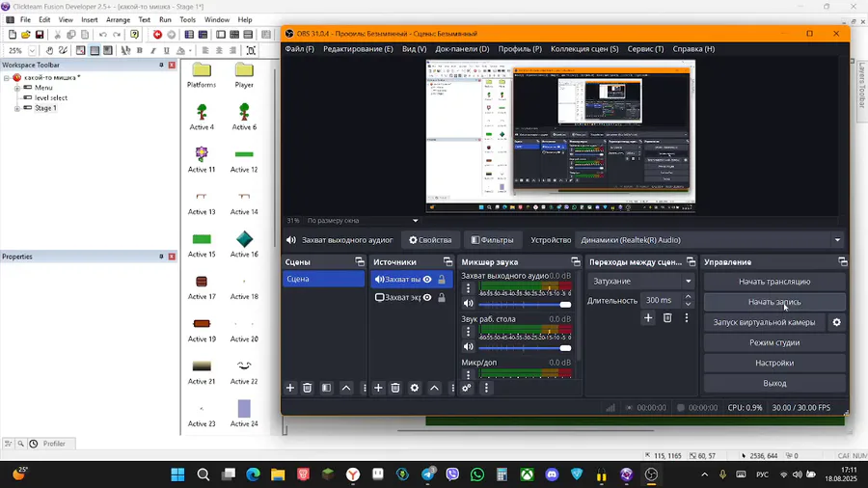This screenshot has width=868, height=488.
Task: Pop out the Управление dock panel icon
Action: click(843, 261)
